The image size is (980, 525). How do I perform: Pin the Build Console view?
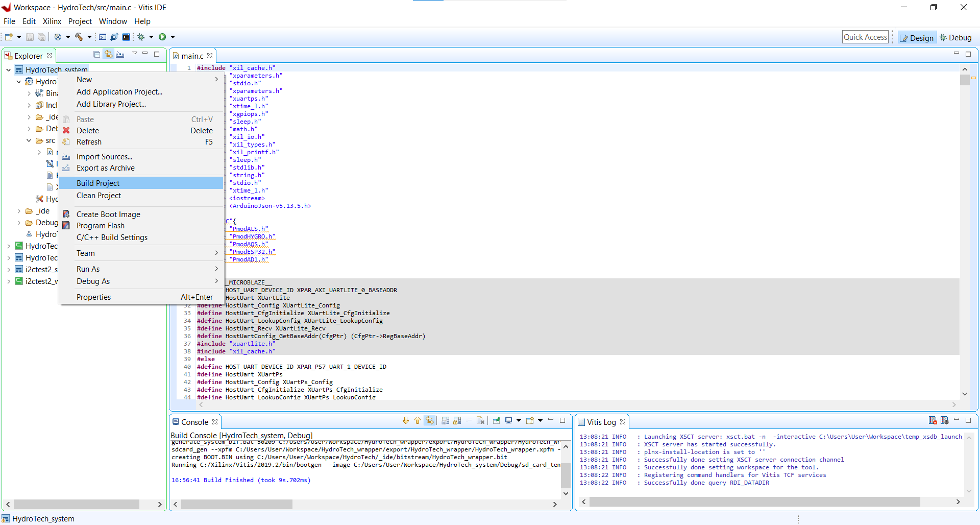[x=496, y=420]
